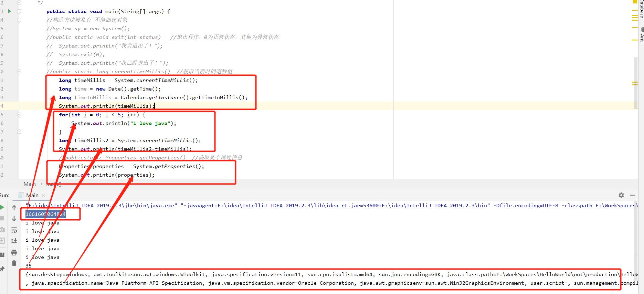This screenshot has width=644, height=294.
Task: Click Calendar.getInstance().getTimeInMillis() line
Action: point(153,97)
